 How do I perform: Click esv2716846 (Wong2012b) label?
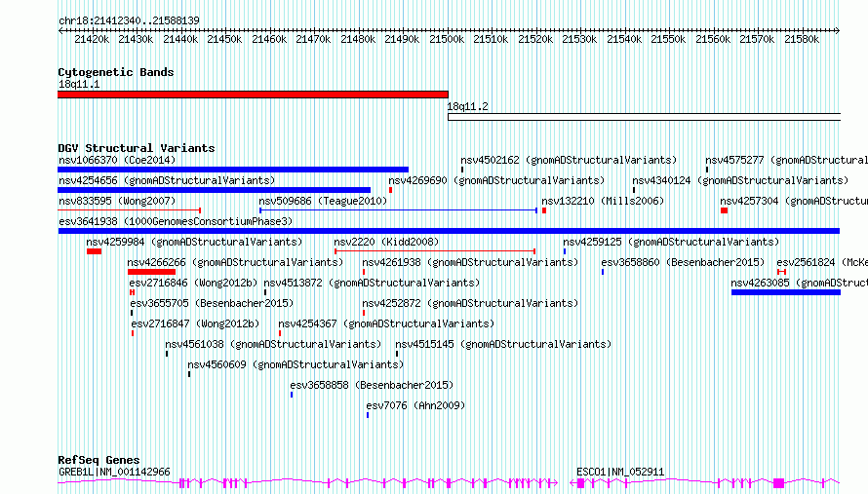coord(193,283)
